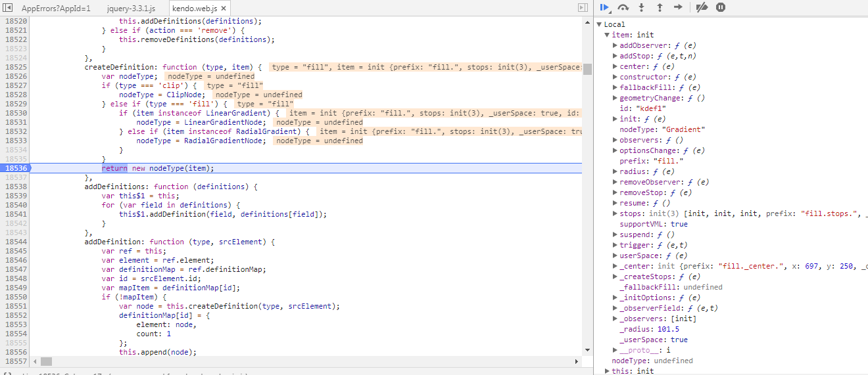Toggle pause on exceptions
Viewport: 868px width, 375px height.
(721, 7)
